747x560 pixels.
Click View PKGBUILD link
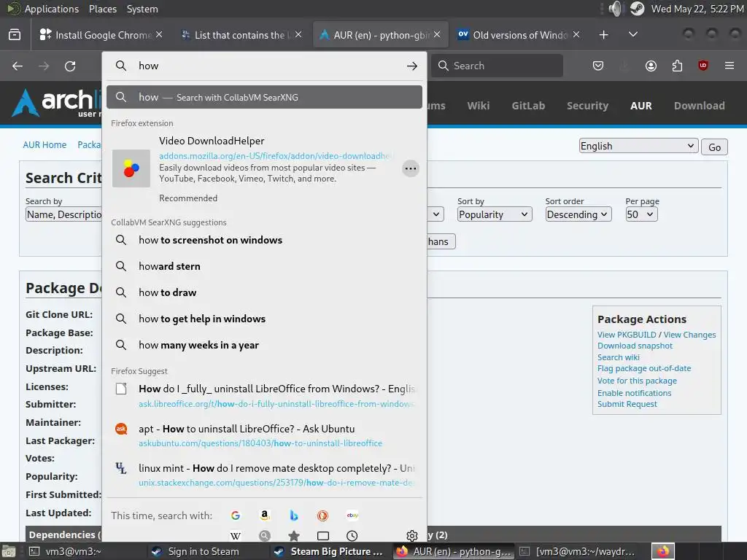[627, 335]
